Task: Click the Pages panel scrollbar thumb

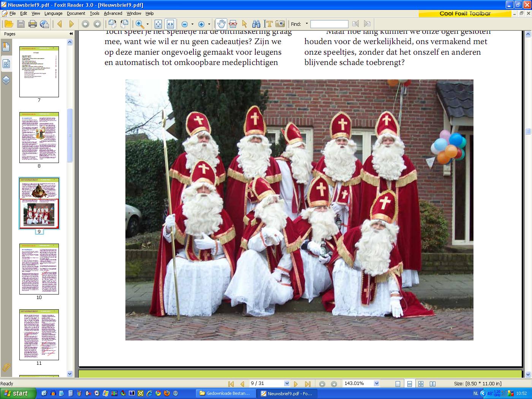Action: [x=70, y=135]
